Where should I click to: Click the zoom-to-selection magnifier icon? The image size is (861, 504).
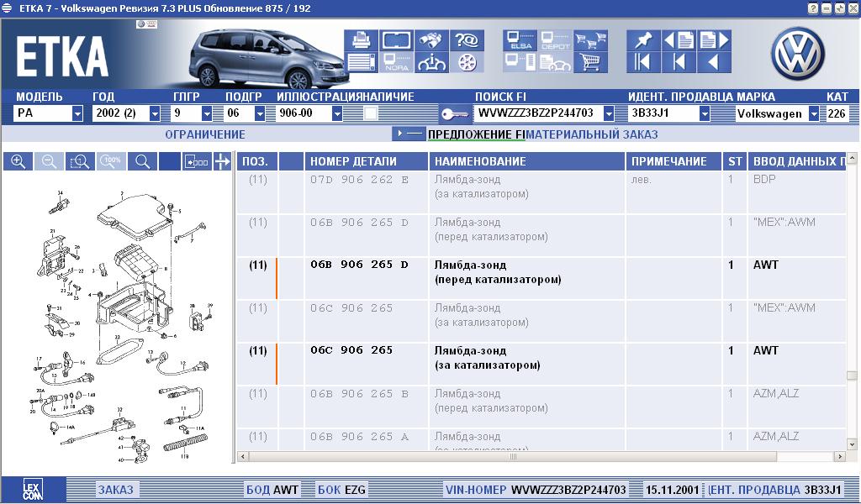(x=80, y=161)
